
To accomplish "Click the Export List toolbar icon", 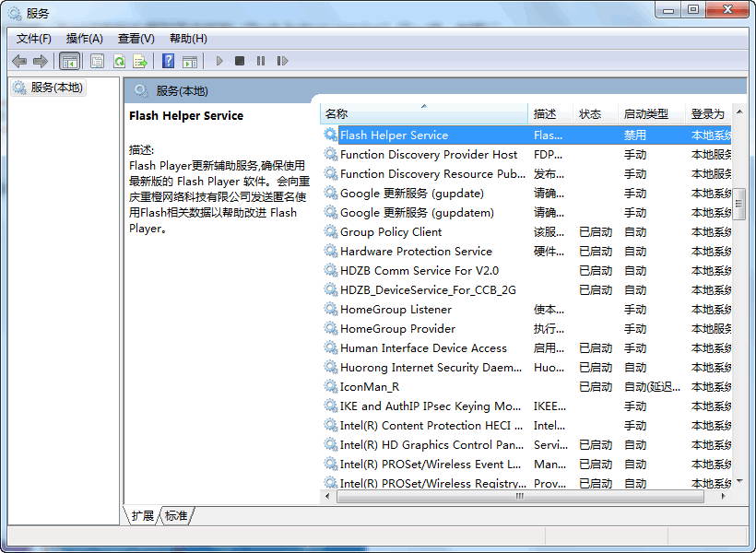I will (x=140, y=61).
